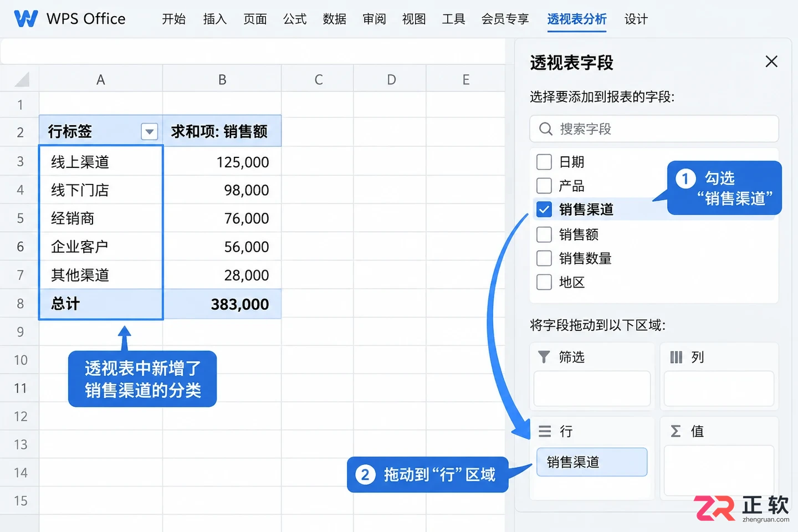This screenshot has height=532, width=798.
Task: Uncheck the 销售渠道 field checkbox
Action: 544,209
